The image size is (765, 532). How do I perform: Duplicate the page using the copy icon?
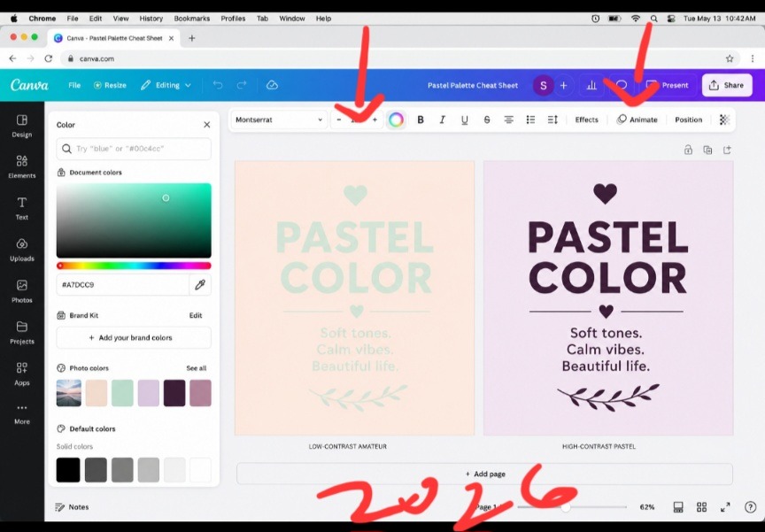(707, 150)
